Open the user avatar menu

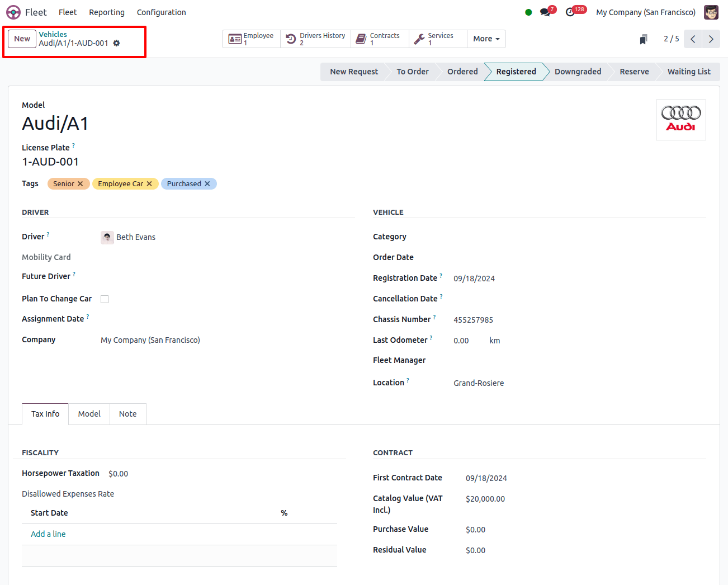[711, 12]
